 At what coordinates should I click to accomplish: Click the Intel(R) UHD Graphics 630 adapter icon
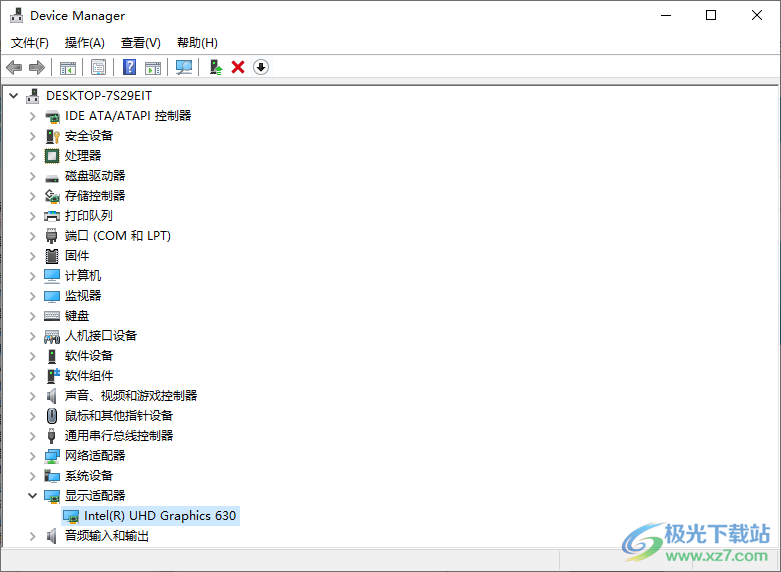(x=72, y=517)
